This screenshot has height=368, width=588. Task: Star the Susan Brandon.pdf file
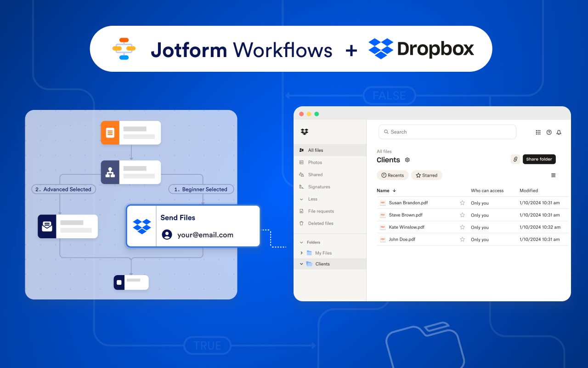(x=462, y=203)
